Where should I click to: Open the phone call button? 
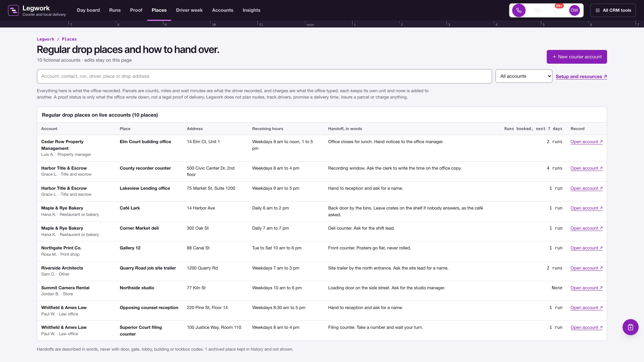tap(519, 10)
